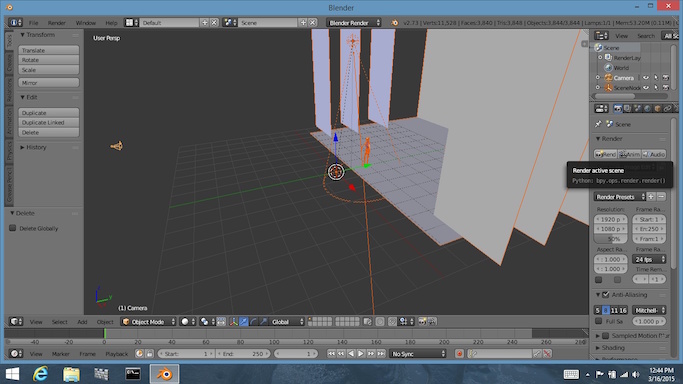Screen dimensions: 683x384
Task: Select the Render properties camera tab
Action: pyautogui.click(x=618, y=108)
